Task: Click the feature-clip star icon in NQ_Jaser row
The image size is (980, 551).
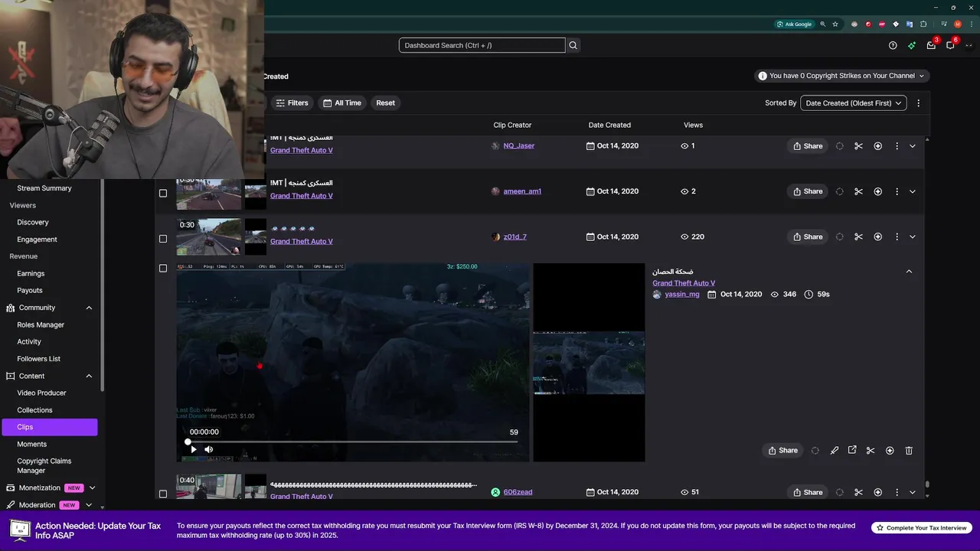Action: click(x=877, y=146)
